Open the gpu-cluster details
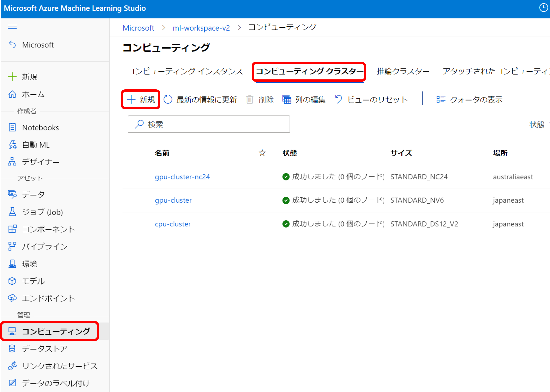 point(173,200)
